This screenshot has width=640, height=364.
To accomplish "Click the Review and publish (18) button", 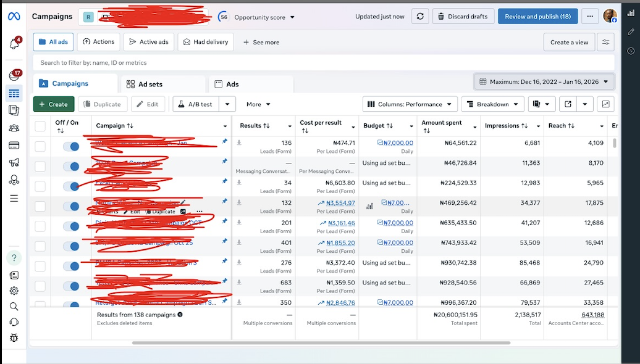I will 537,17.
